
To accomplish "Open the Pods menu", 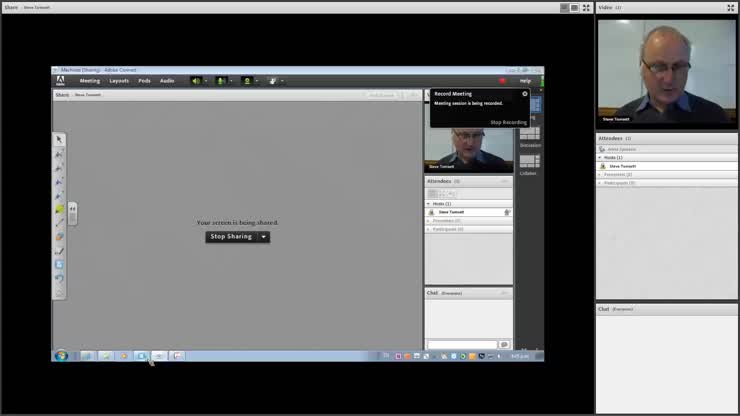I will pos(144,81).
